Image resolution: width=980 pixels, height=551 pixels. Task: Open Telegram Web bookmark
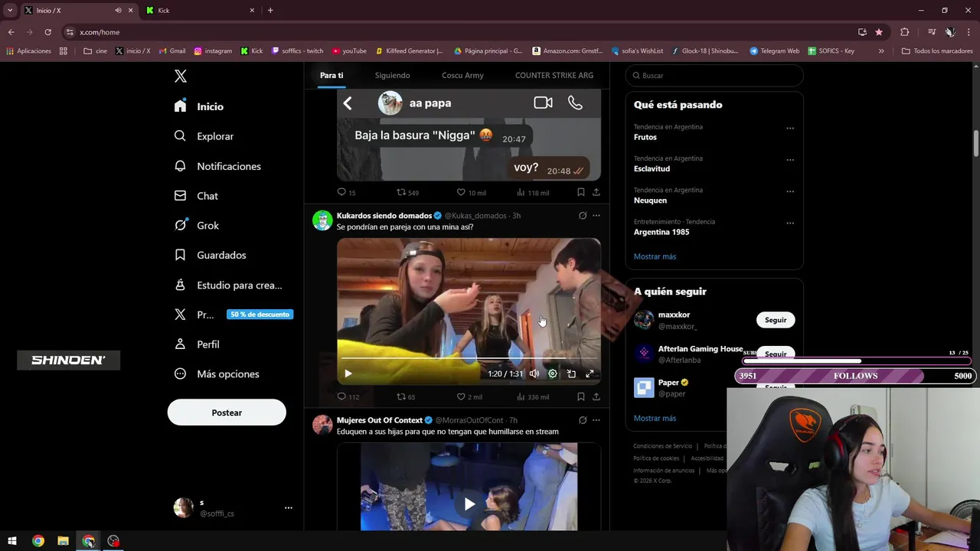[774, 51]
